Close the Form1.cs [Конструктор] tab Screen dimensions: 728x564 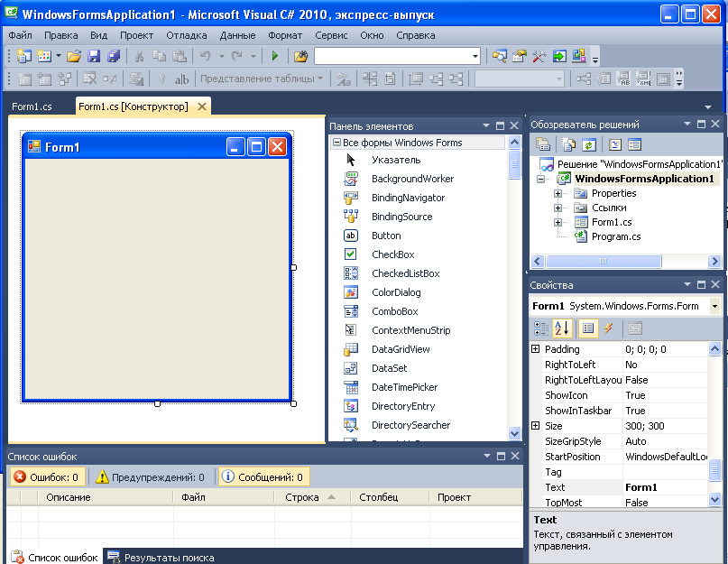pyautogui.click(x=201, y=106)
